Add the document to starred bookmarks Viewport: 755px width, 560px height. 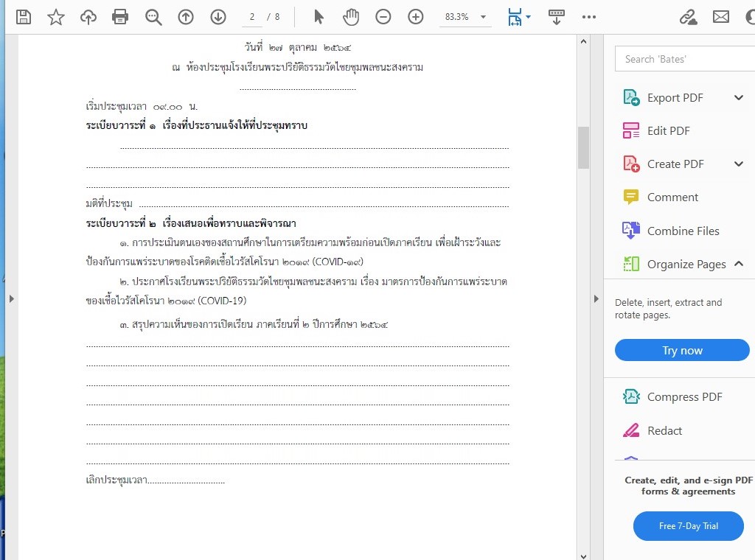tap(56, 17)
